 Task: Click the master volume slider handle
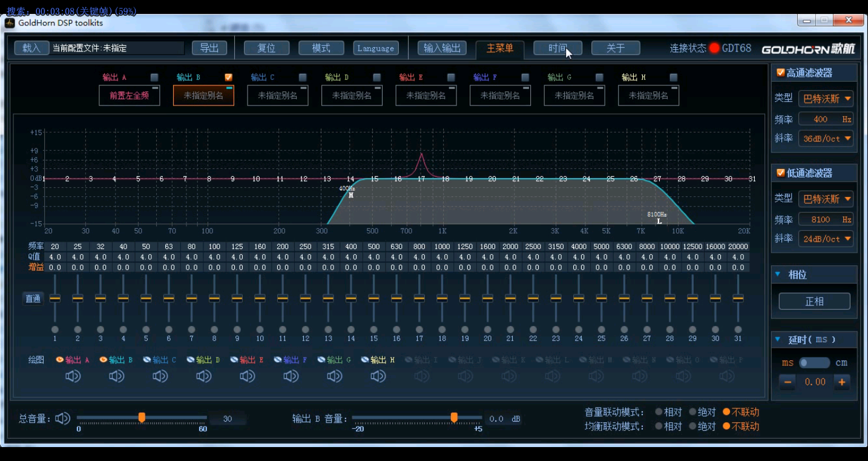pos(142,417)
